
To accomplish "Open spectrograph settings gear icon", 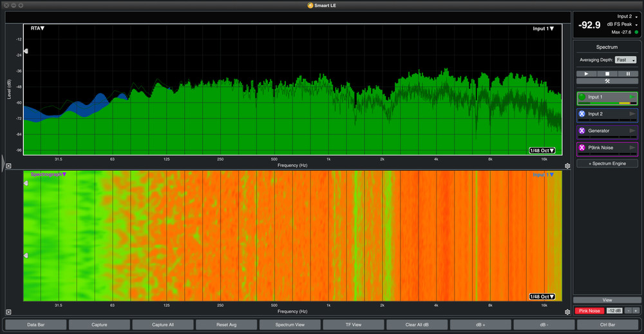I will coord(567,312).
